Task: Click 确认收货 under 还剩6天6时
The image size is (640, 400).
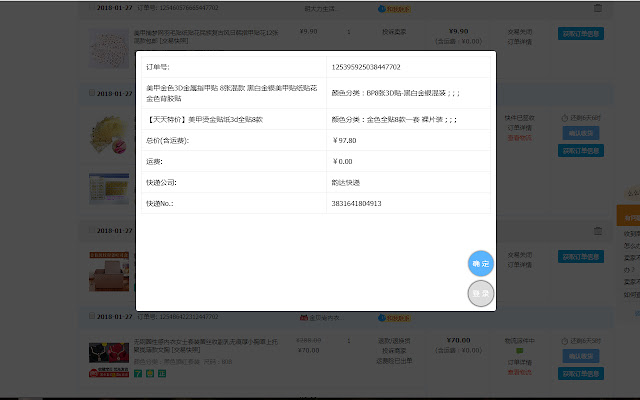Action: 581,133
